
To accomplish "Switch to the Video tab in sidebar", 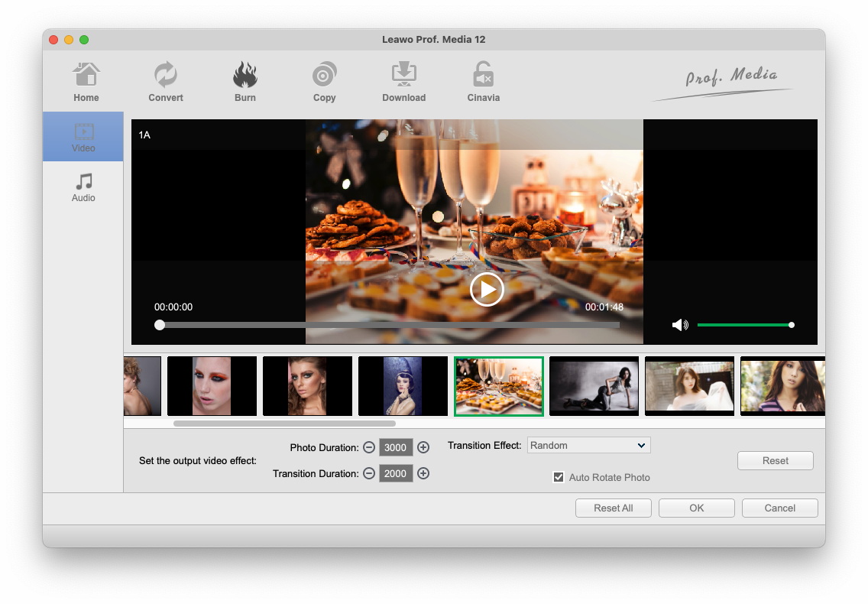I will pyautogui.click(x=83, y=137).
